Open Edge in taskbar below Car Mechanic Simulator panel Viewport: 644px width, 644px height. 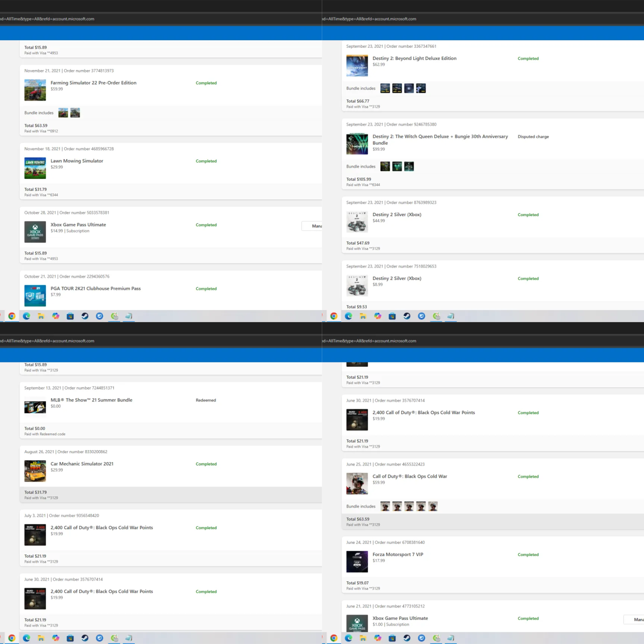(26, 638)
